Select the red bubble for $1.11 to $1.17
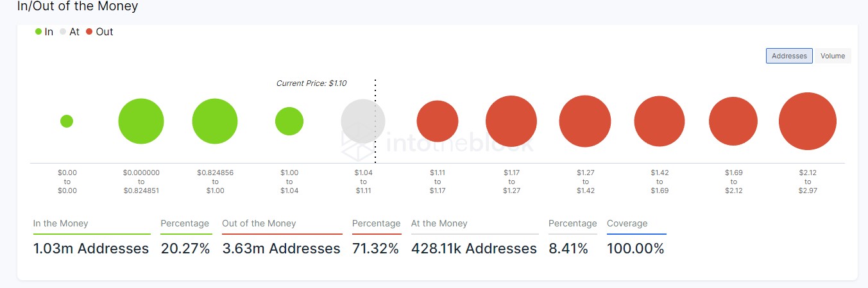 [x=438, y=121]
